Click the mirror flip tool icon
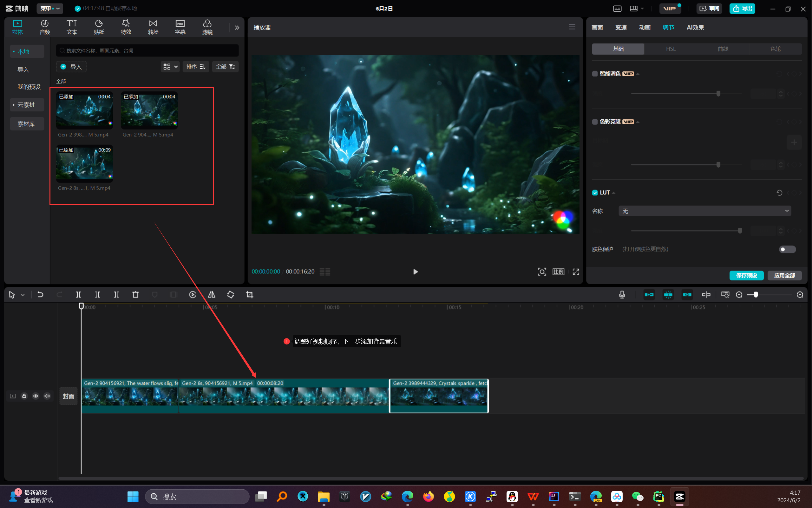Image resolution: width=812 pixels, height=508 pixels. point(212,295)
